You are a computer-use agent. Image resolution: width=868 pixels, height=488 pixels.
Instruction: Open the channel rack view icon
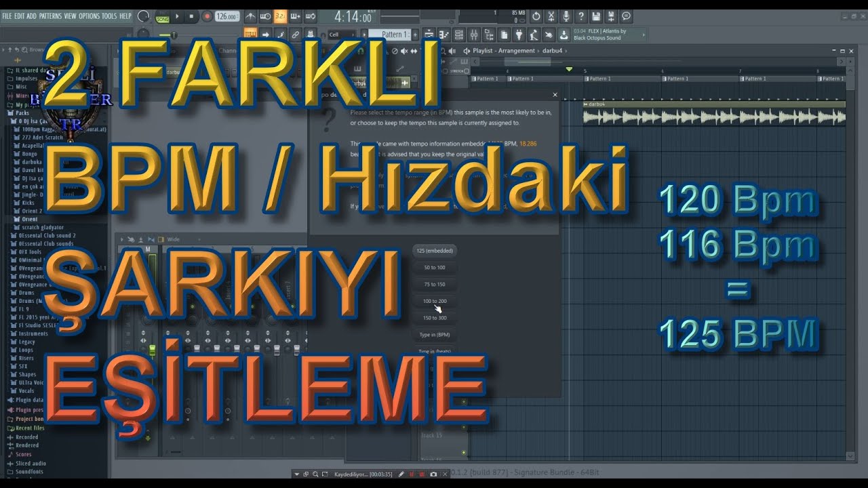pyautogui.click(x=459, y=35)
